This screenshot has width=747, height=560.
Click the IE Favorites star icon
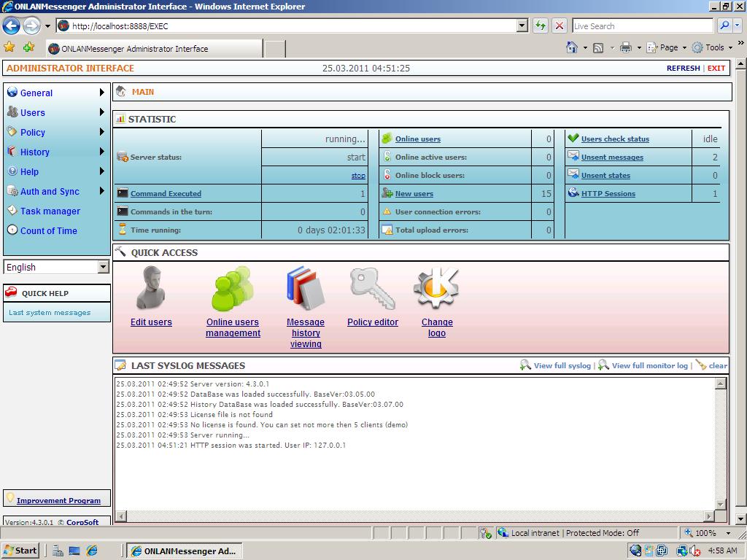click(9, 47)
